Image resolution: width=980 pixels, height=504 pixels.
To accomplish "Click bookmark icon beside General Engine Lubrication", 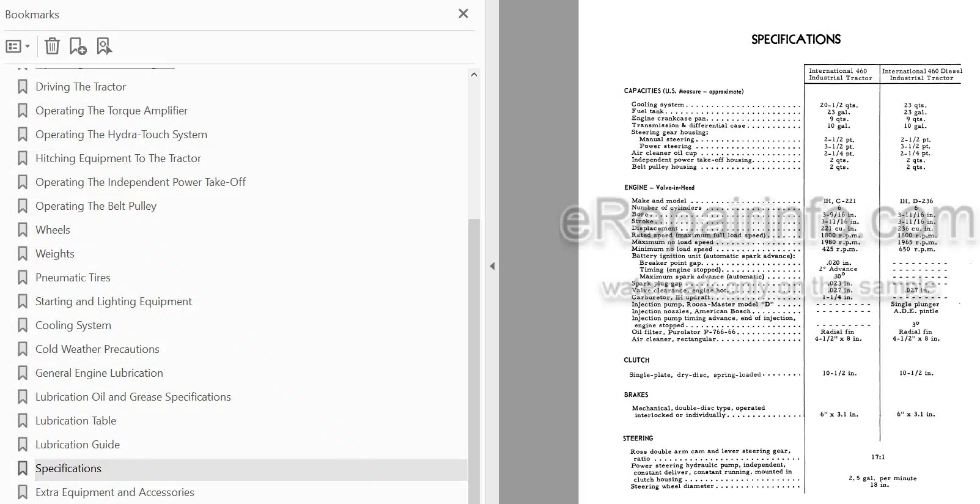I will click(x=23, y=373).
